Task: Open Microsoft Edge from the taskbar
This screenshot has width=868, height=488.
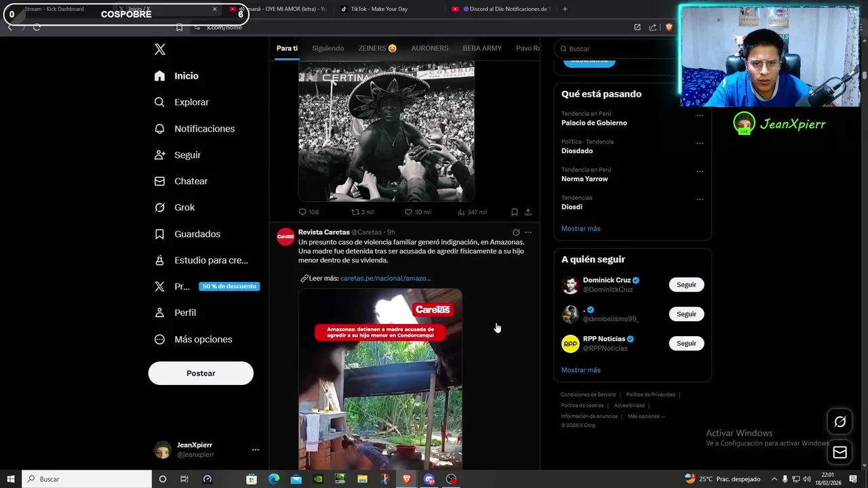Action: (274, 479)
